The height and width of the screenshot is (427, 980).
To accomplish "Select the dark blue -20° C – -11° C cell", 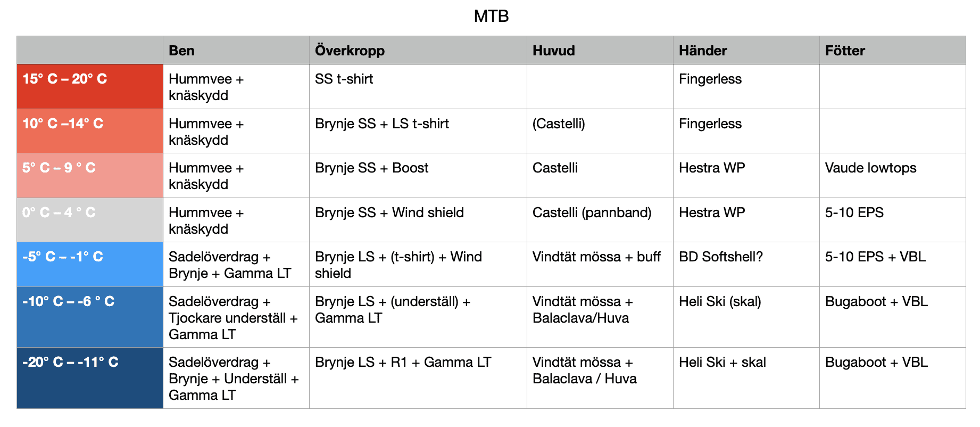I will click(90, 378).
